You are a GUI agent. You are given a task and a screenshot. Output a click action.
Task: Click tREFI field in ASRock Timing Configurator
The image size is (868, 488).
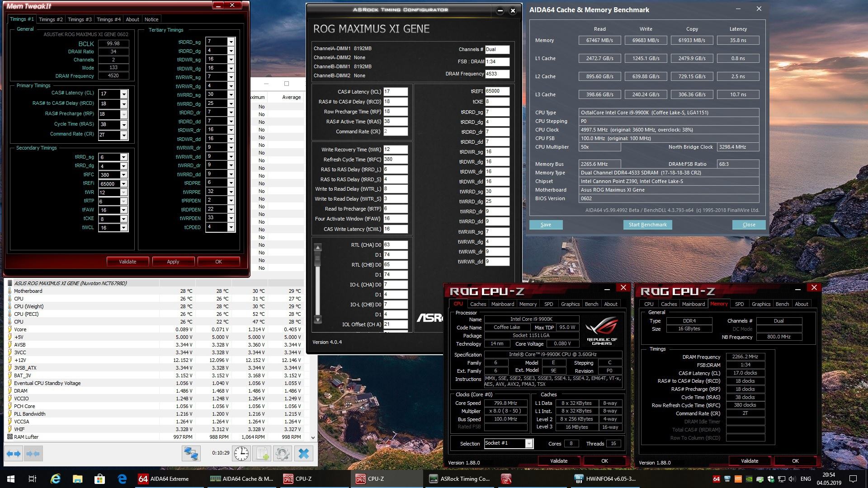coord(497,91)
